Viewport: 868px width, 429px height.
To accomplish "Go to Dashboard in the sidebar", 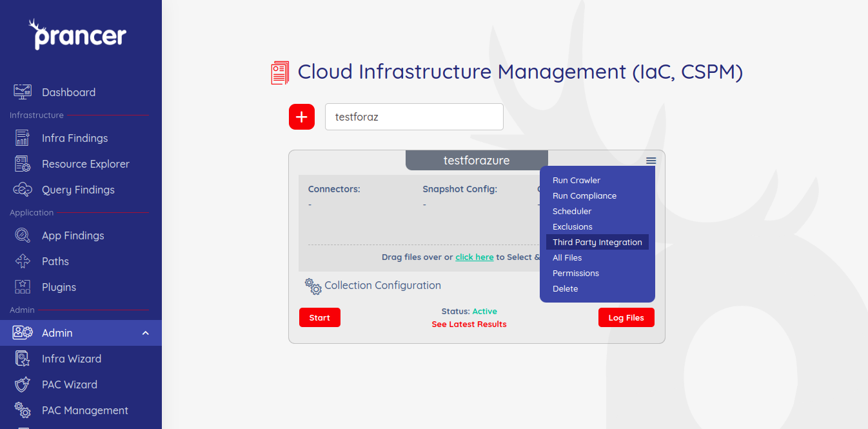I will [x=68, y=92].
